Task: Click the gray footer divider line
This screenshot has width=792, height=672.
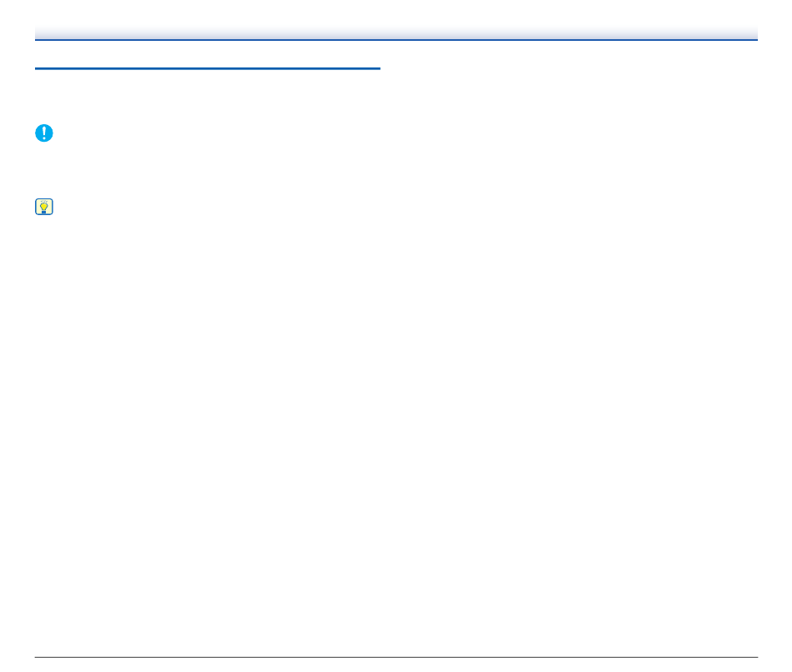Action: (396, 657)
